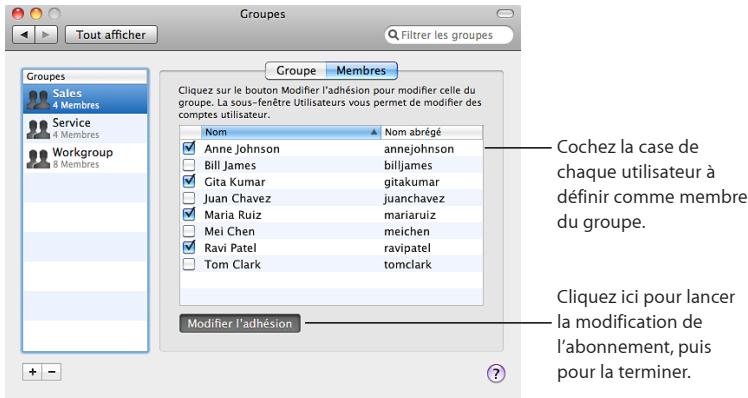Uncheck Gita Kumar's membership checkbox

click(189, 181)
